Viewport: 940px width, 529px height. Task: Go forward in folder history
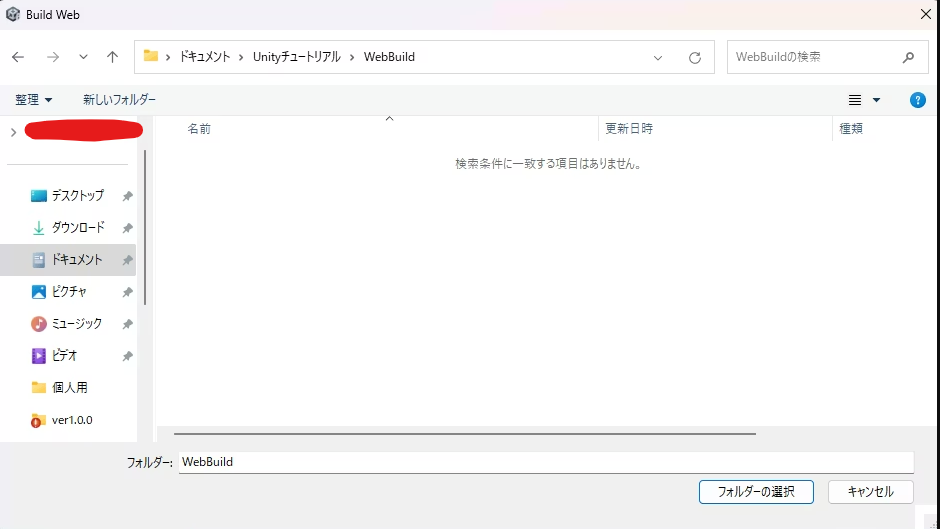coord(53,57)
